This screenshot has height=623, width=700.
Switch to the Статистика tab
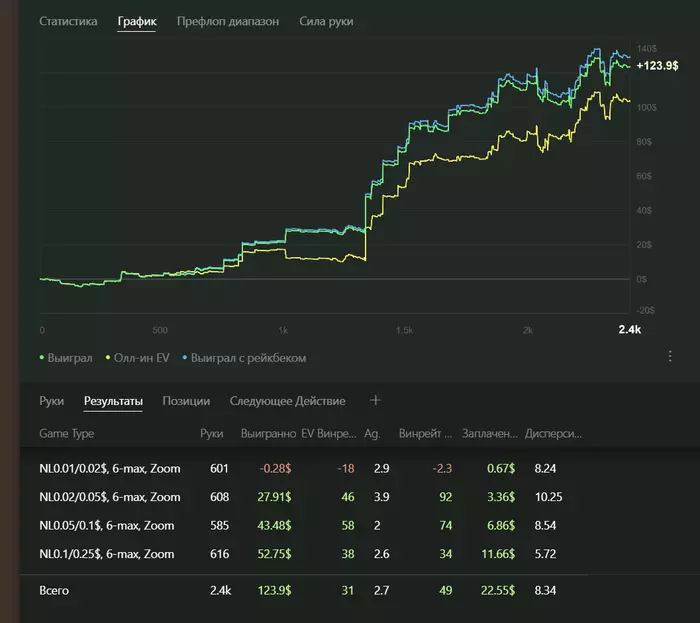coord(68,21)
